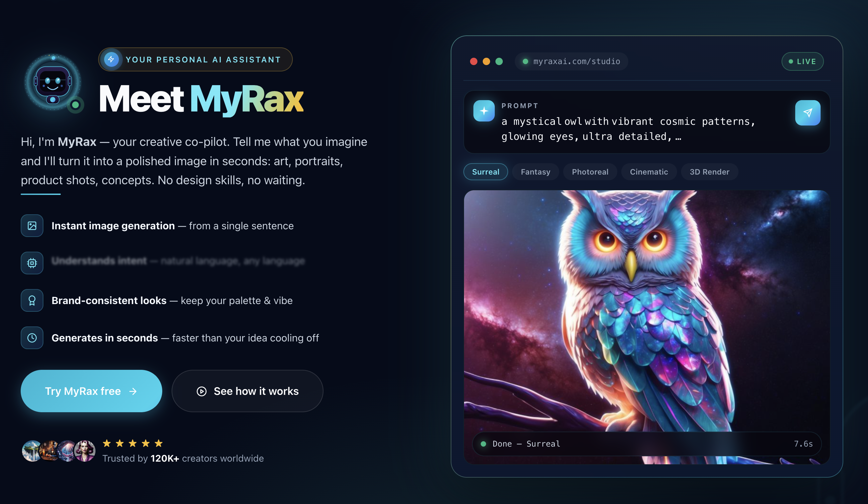Click the green status dot on mascot
This screenshot has width=868, height=504.
click(x=75, y=105)
